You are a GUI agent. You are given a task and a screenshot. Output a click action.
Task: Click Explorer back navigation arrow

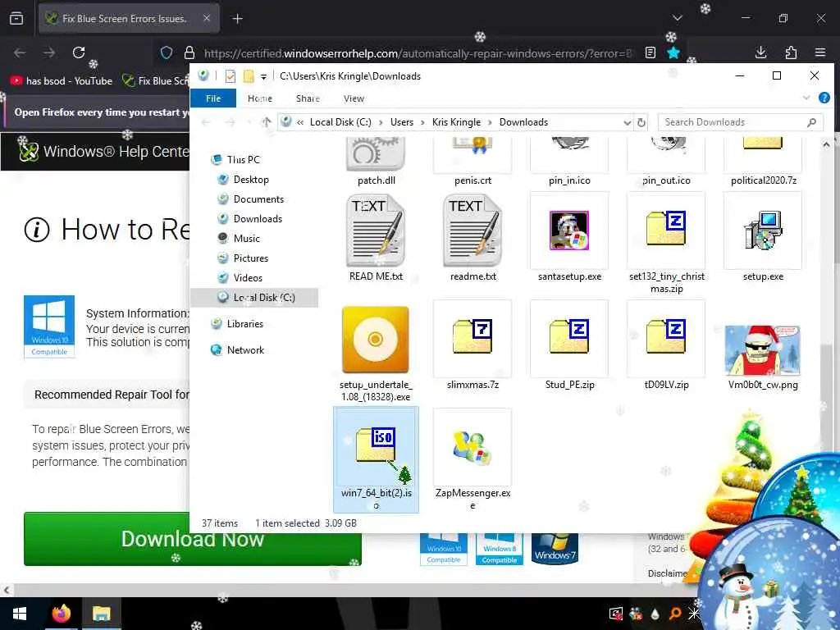tap(206, 122)
